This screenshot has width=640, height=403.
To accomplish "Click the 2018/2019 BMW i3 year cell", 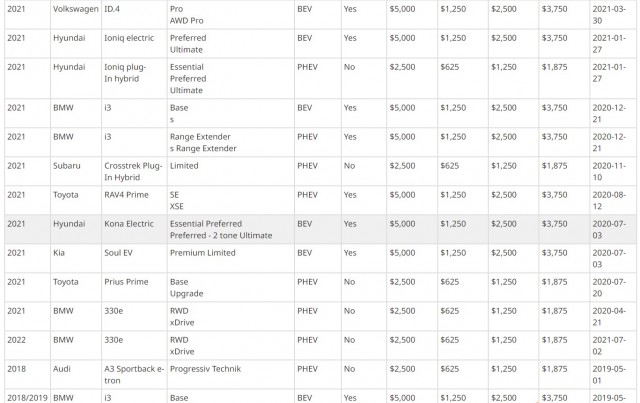I will (27, 396).
